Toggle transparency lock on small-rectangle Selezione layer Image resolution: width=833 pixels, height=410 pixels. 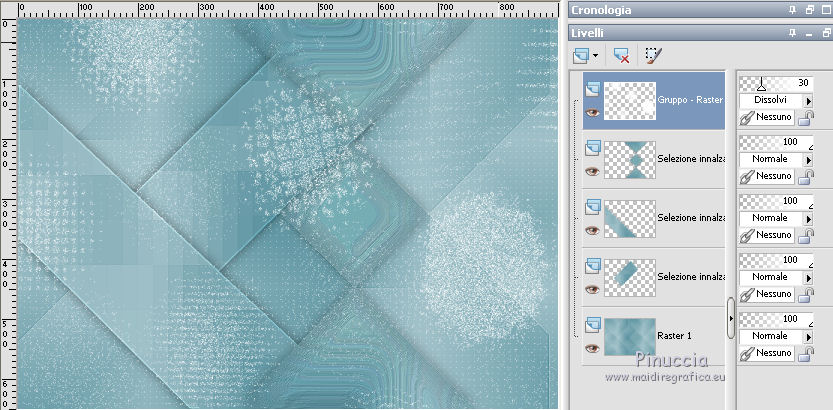tap(806, 295)
